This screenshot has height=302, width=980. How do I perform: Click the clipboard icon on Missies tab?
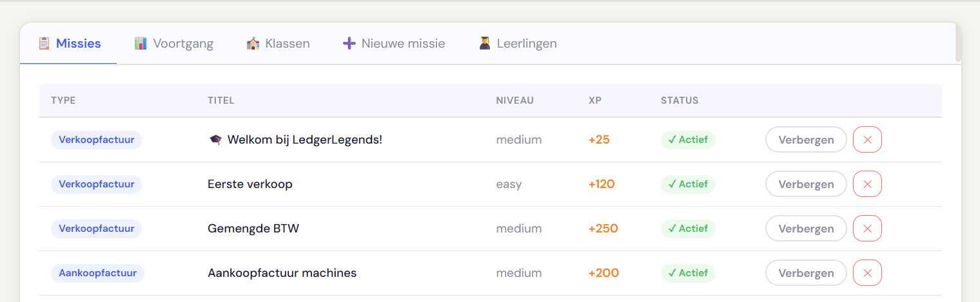(x=44, y=44)
